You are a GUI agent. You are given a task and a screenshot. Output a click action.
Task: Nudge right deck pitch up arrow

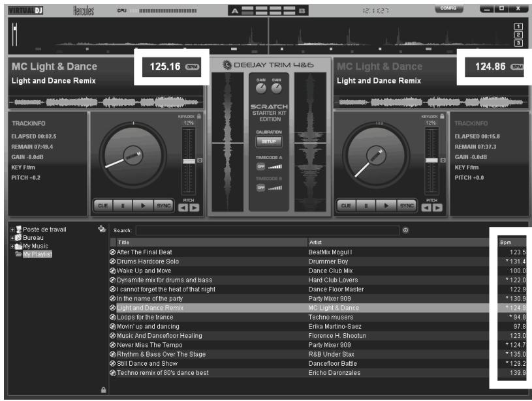pyautogui.click(x=438, y=208)
